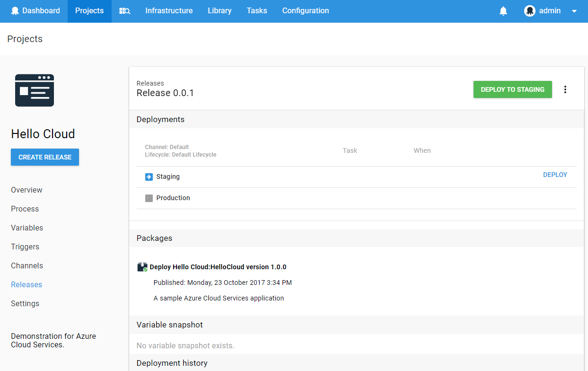
Task: Click the Task column header
Action: click(x=350, y=150)
